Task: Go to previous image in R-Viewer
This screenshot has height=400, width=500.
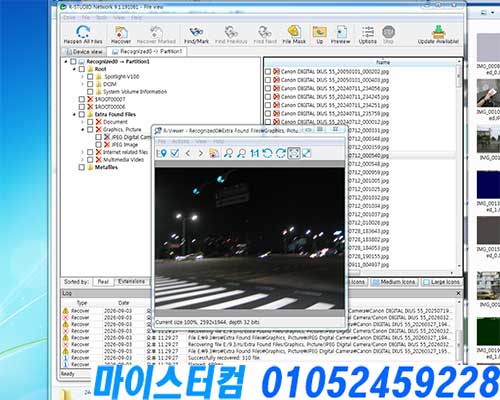Action: pyautogui.click(x=188, y=153)
